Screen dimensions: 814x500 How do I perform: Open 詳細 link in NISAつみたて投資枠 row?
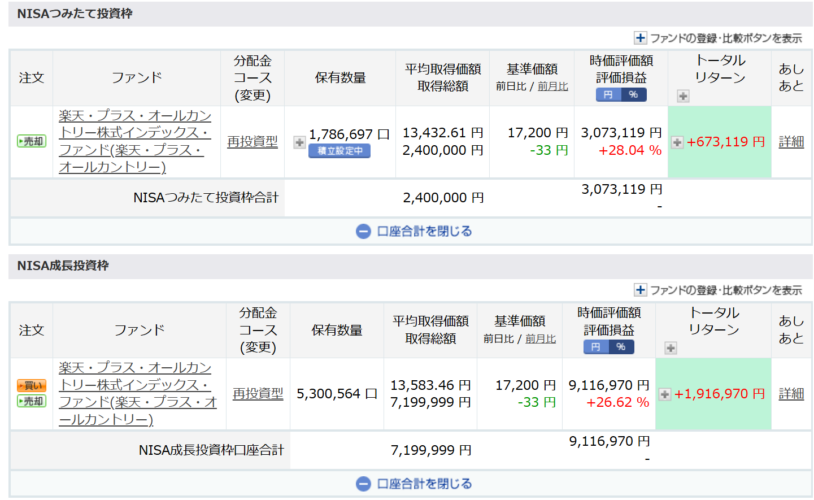791,142
